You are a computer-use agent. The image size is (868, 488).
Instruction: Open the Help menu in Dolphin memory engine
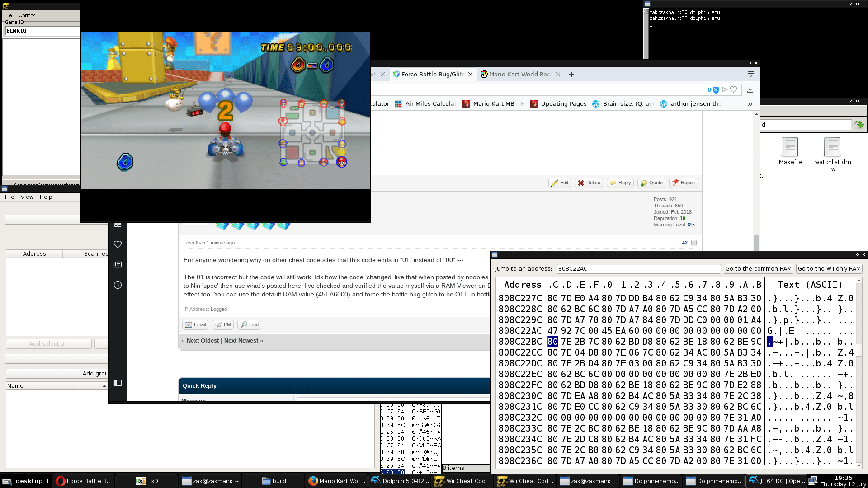tap(46, 197)
